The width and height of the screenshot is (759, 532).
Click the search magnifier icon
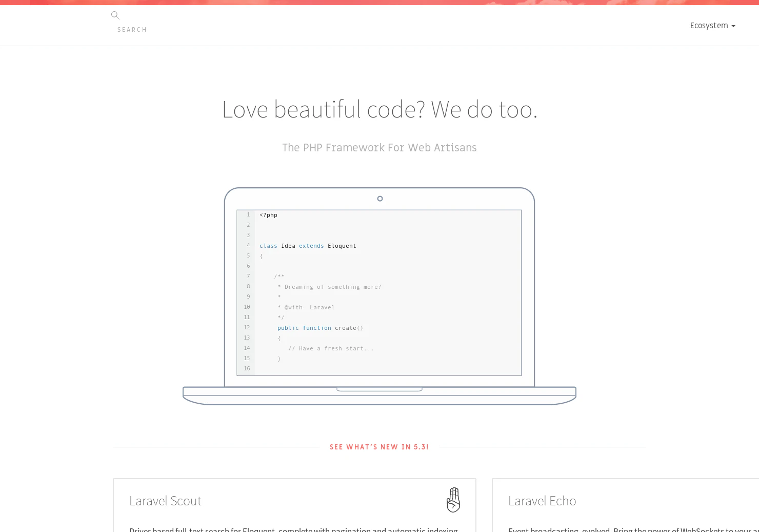point(115,15)
